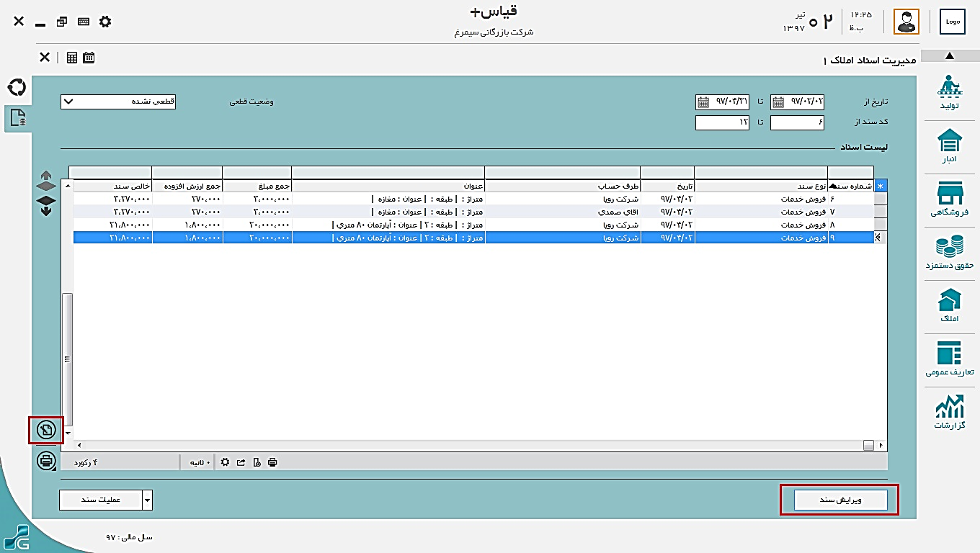
Task: Select the املاک (Real Estate) sidebar item
Action: click(x=950, y=305)
